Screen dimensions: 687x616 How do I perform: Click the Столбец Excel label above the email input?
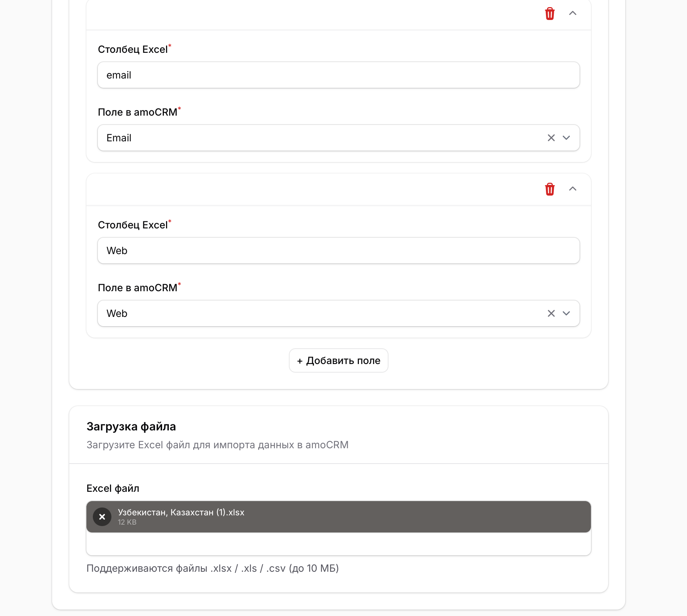tap(132, 49)
